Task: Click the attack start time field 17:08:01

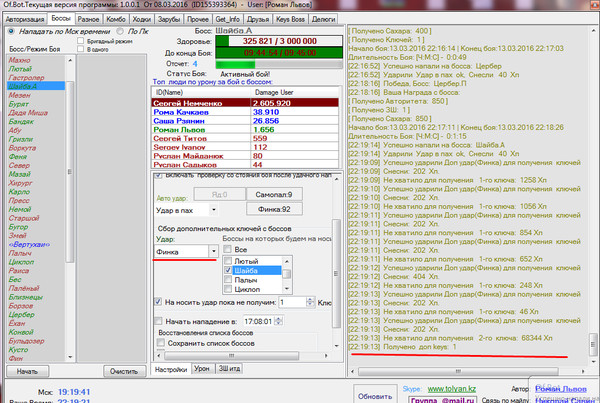Action: coord(259,321)
